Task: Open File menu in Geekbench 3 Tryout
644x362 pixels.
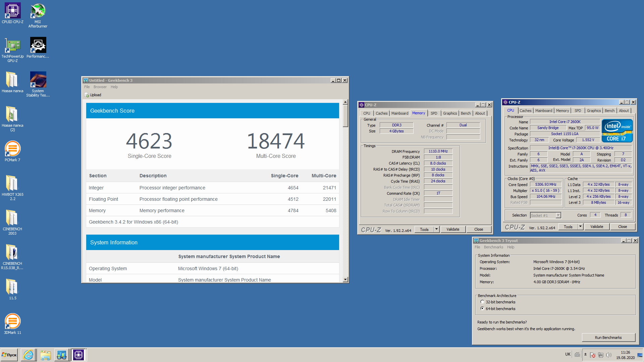Action: pos(477,247)
